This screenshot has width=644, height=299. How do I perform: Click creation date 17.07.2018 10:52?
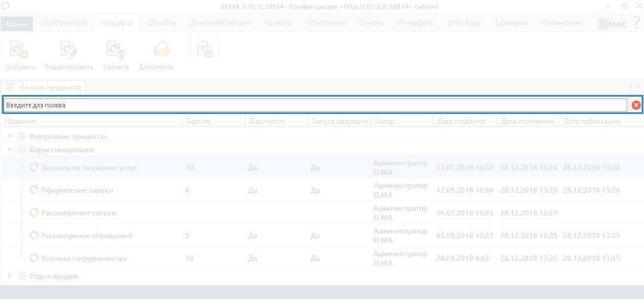coord(465,167)
